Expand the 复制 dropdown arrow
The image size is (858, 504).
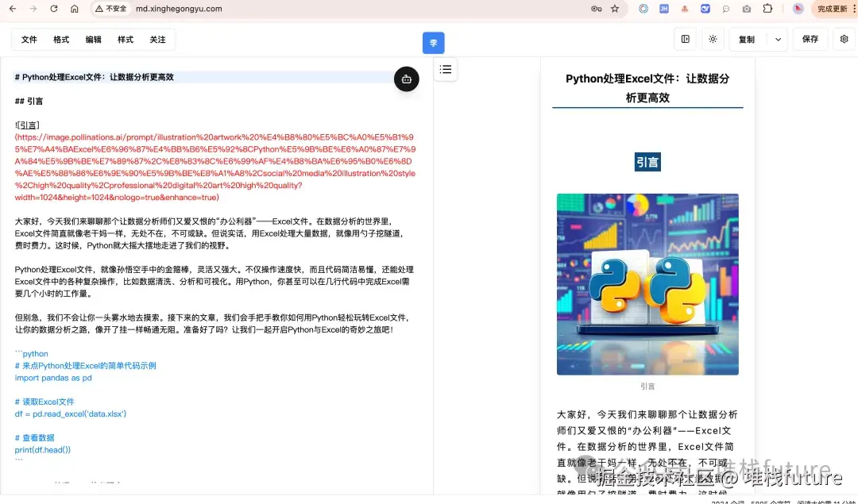pos(778,40)
